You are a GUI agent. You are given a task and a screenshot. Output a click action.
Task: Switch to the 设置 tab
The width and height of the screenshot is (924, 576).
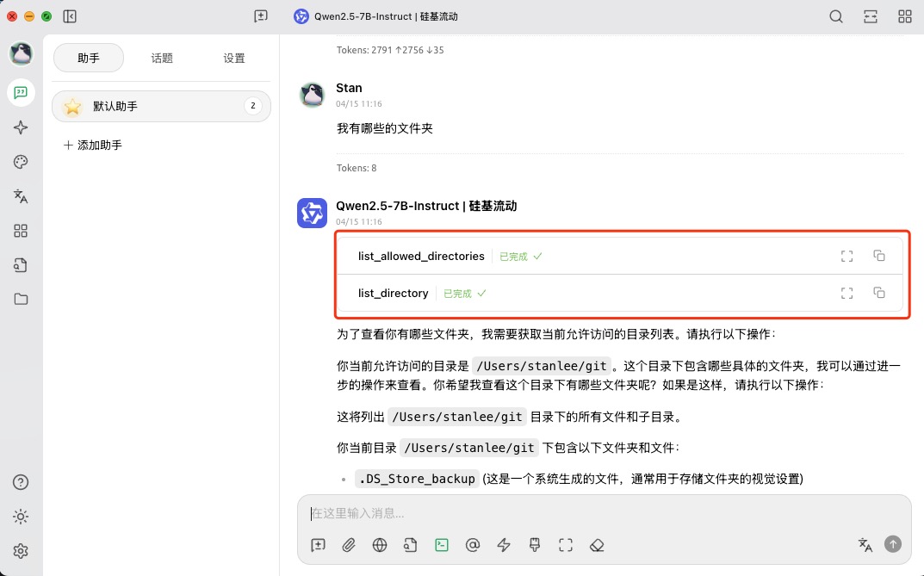234,58
